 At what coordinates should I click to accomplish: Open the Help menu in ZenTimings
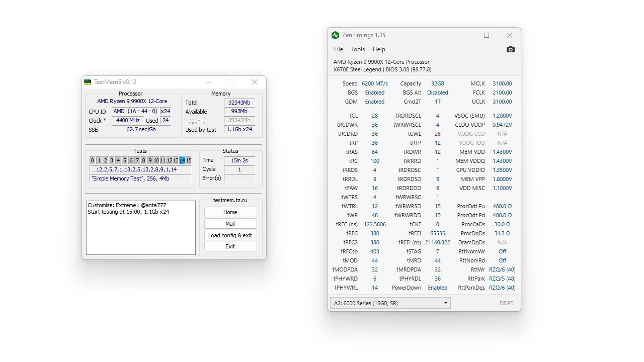[x=379, y=49]
